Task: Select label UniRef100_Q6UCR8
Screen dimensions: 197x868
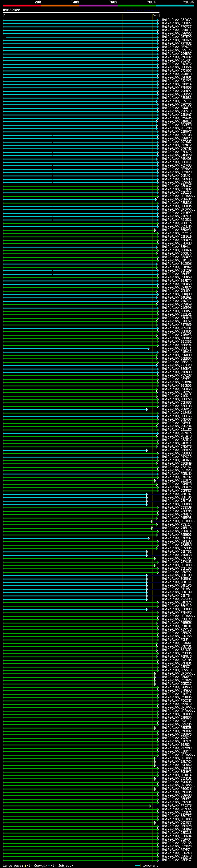Action: click(177, 94)
